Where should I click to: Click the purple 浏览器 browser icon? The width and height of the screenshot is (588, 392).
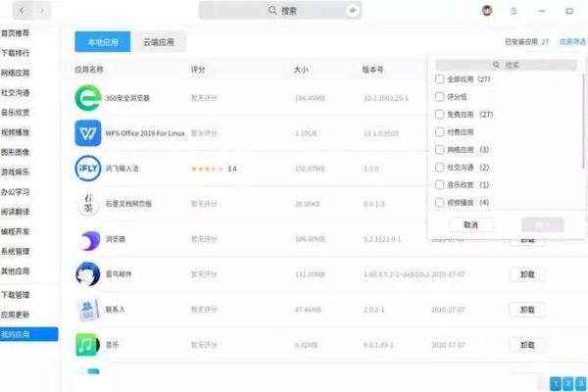(89, 239)
